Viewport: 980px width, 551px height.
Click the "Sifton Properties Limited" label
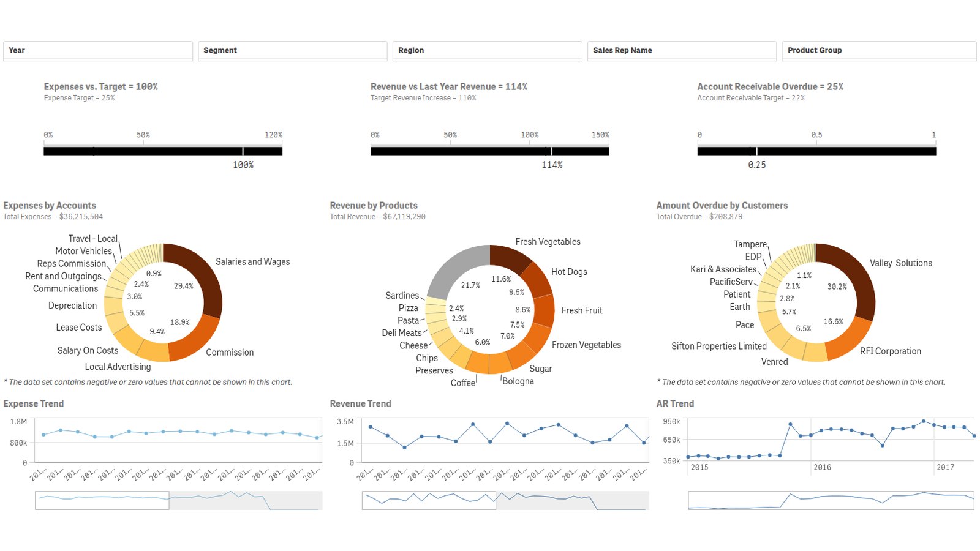pos(719,347)
